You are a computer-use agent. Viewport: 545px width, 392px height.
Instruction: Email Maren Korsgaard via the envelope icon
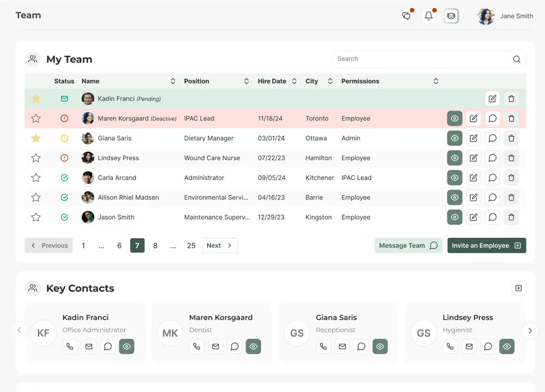215,346
